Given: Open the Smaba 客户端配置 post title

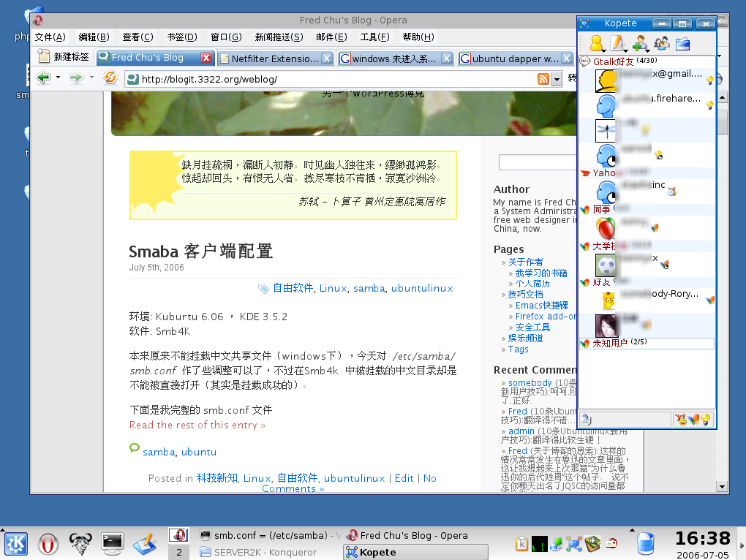Looking at the screenshot, I should tap(201, 251).
